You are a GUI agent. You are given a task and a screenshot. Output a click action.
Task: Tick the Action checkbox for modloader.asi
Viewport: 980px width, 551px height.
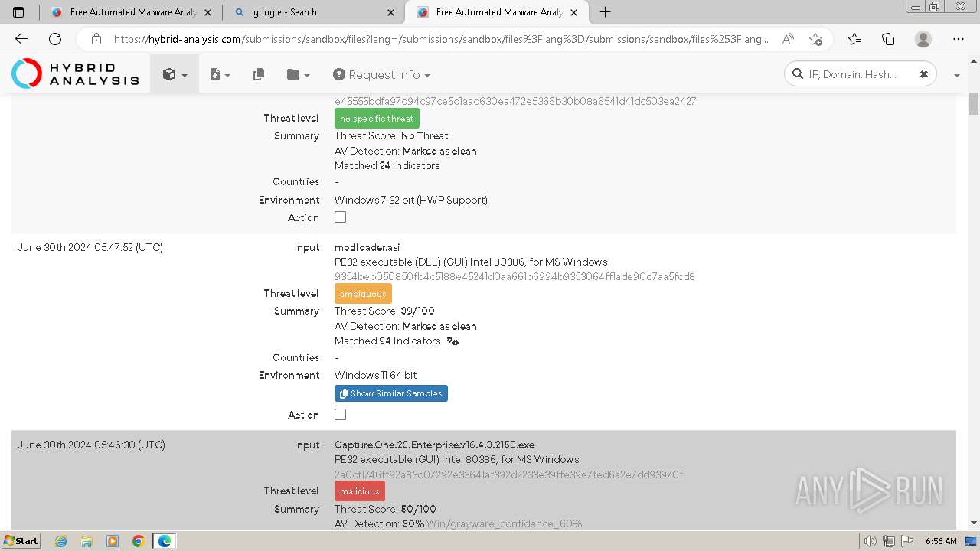[341, 415]
